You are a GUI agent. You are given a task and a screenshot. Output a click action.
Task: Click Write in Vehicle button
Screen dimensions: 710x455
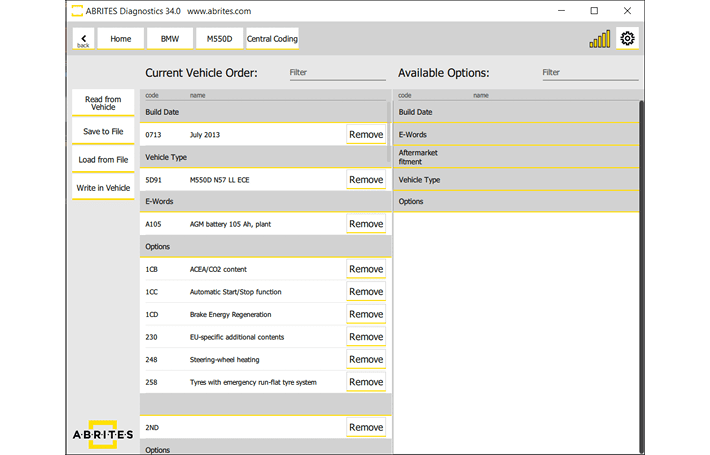click(103, 188)
